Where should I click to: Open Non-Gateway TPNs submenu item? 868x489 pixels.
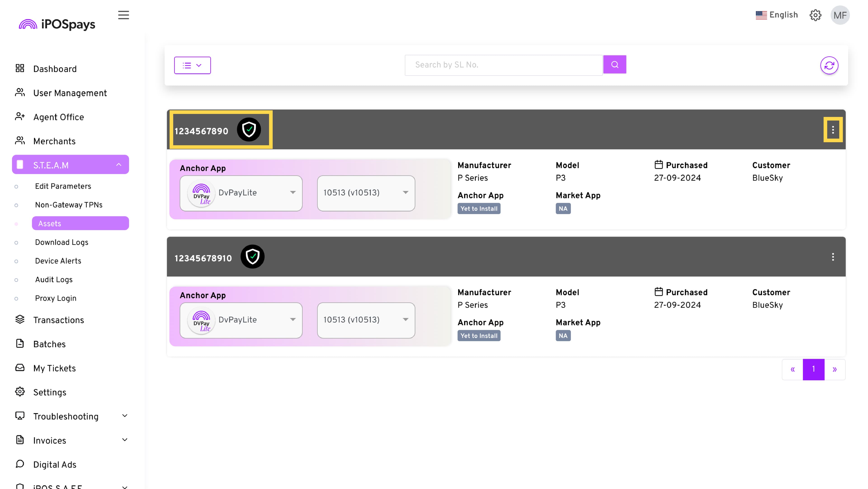tap(69, 205)
